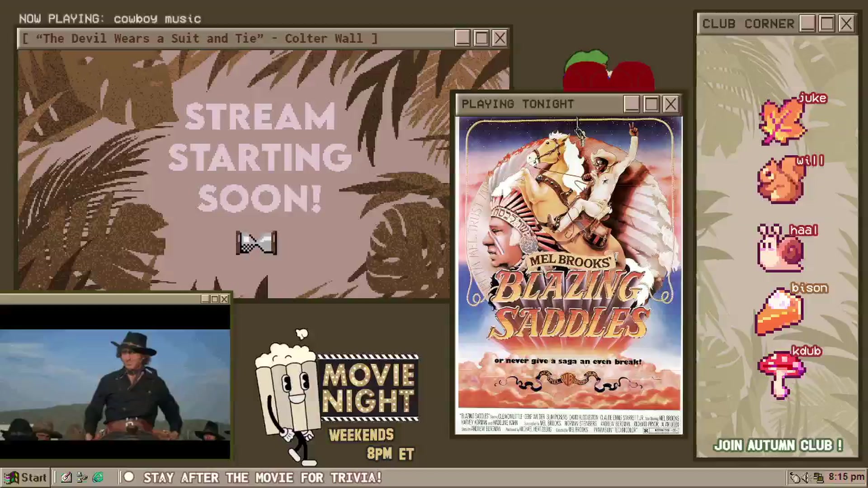Click the network tree quick launch icon

coord(82,477)
